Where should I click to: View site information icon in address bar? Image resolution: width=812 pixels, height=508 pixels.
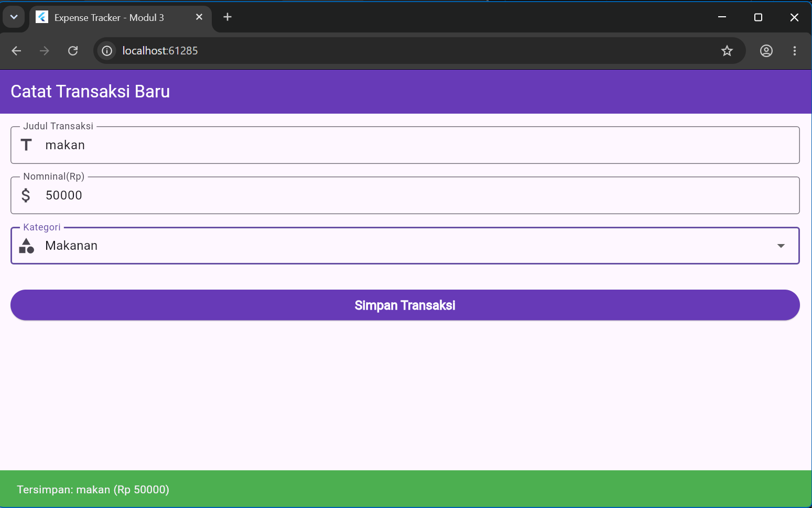coord(107,51)
